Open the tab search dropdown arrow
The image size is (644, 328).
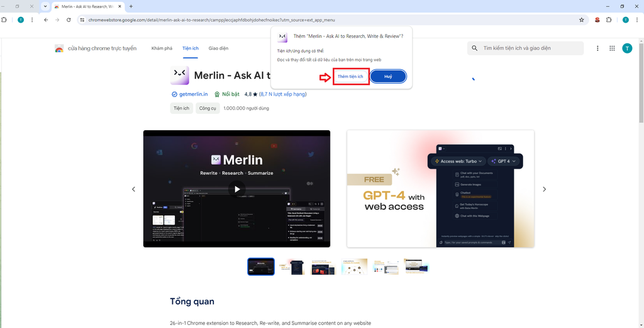(45, 6)
